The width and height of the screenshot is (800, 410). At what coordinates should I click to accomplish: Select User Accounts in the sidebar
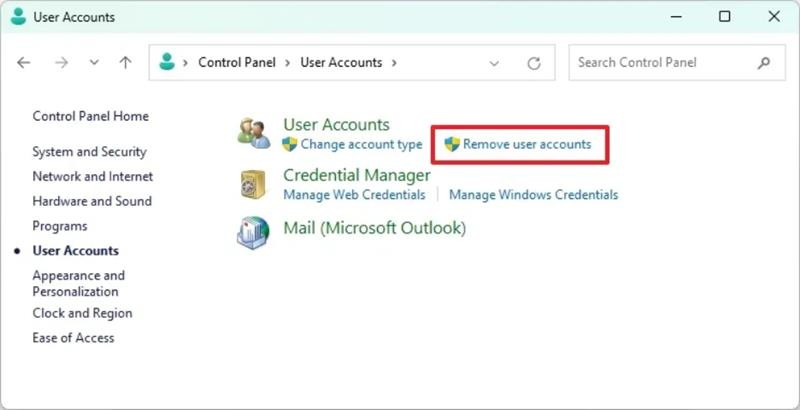(x=76, y=250)
